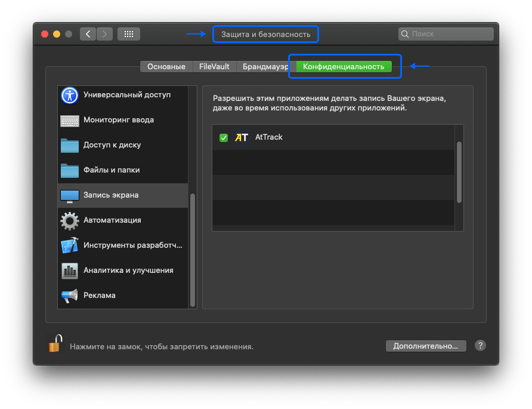Click the Дополнительно… button

coord(426,346)
